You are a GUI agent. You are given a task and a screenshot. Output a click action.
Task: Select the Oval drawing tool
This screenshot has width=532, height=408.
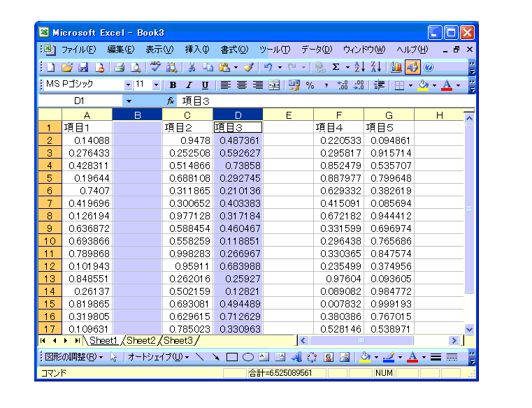coord(248,357)
